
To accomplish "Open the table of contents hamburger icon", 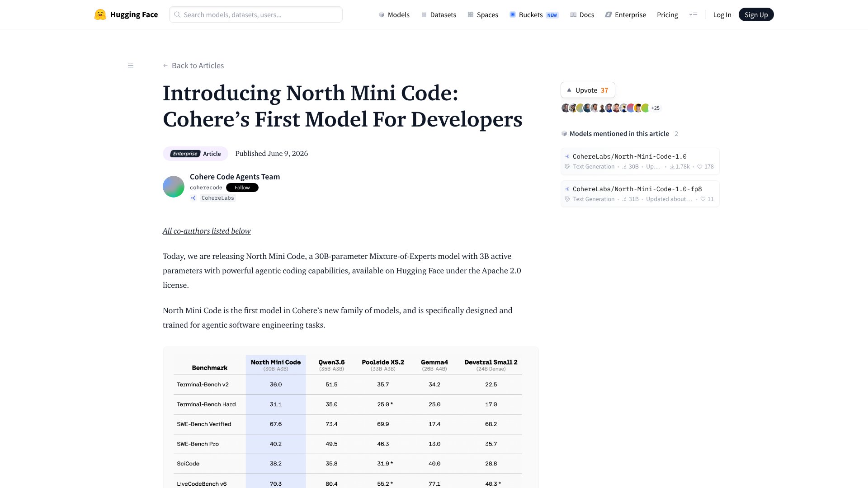I will click(131, 66).
